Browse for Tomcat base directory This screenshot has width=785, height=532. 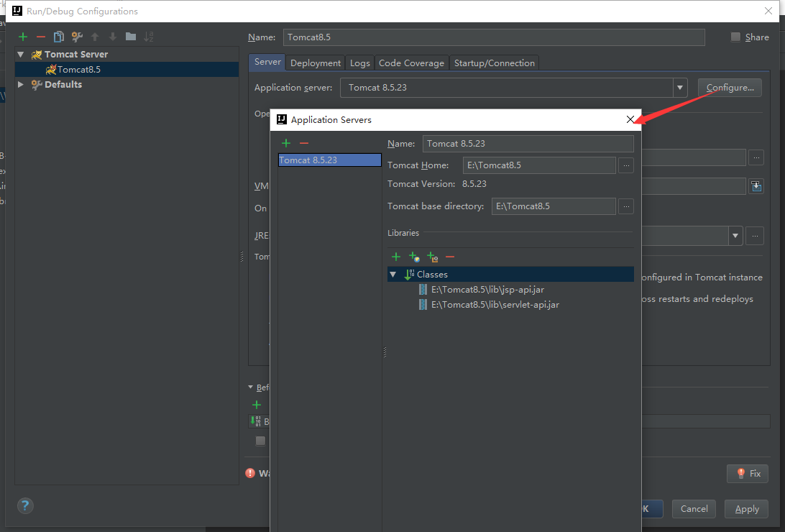tap(626, 206)
